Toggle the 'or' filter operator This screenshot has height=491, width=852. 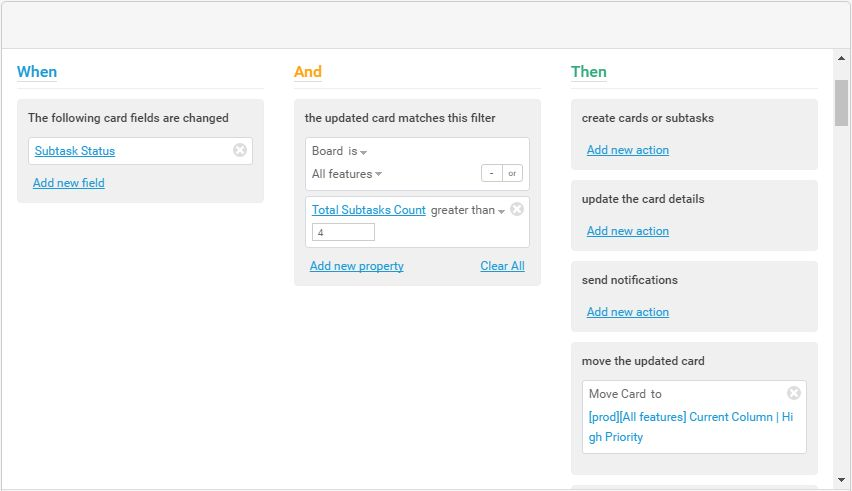[x=512, y=173]
